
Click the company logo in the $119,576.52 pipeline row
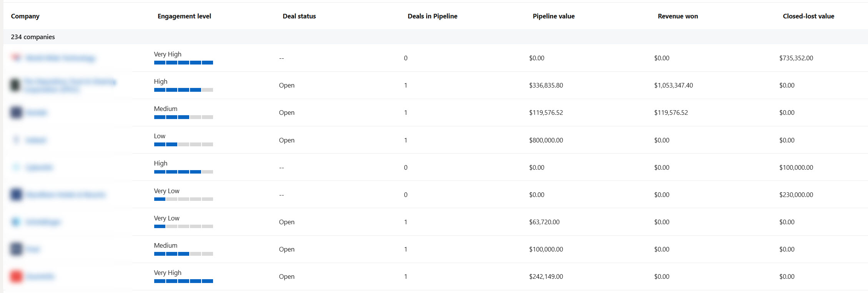[x=16, y=113]
